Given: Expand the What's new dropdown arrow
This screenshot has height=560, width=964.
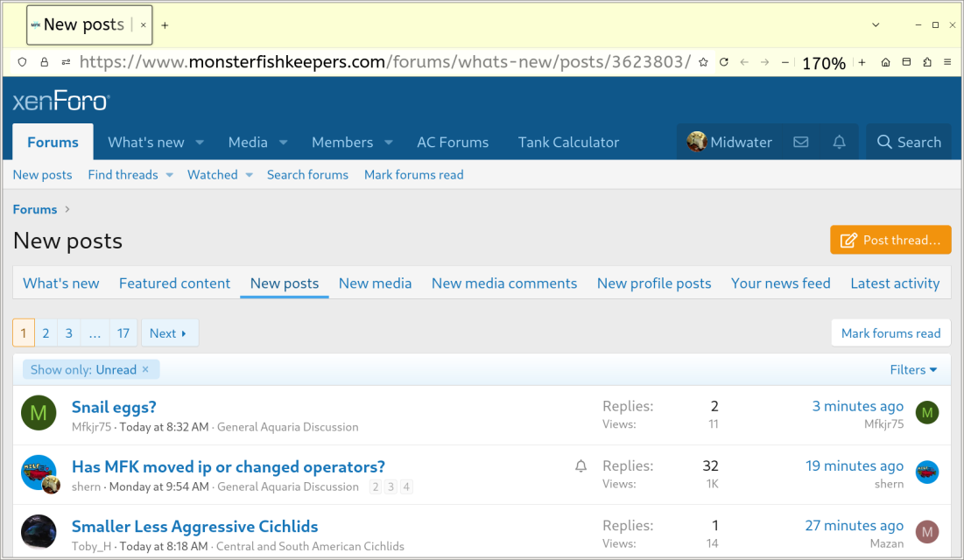Looking at the screenshot, I should (200, 142).
